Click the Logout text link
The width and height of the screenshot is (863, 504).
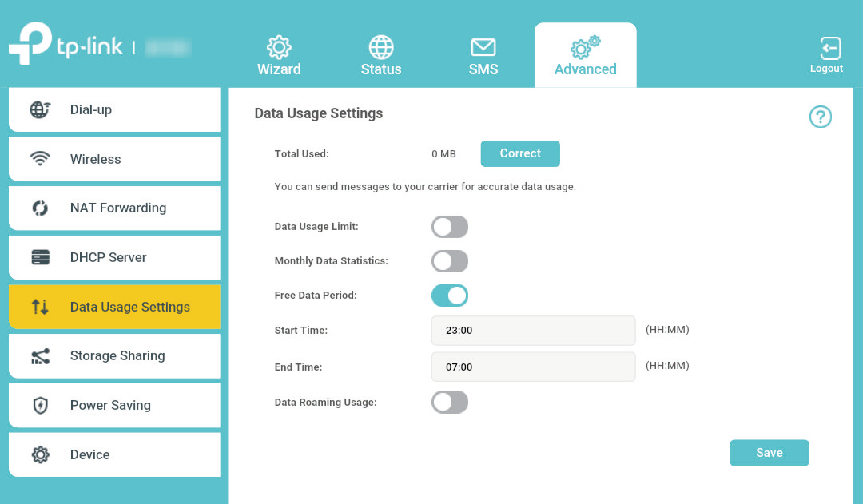coord(826,69)
